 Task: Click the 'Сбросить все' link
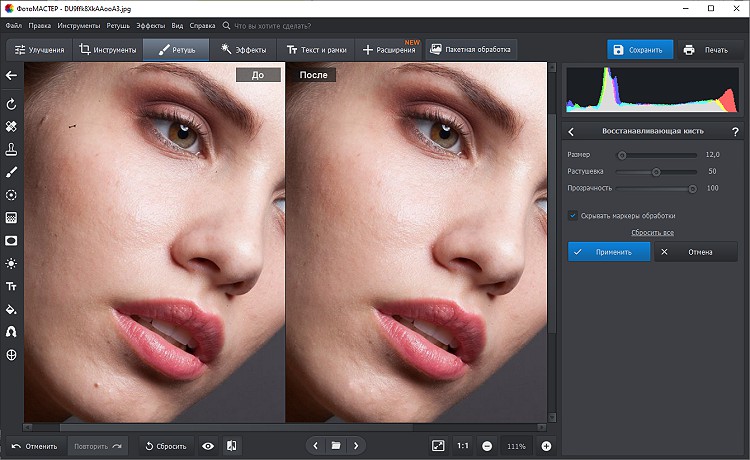651,232
